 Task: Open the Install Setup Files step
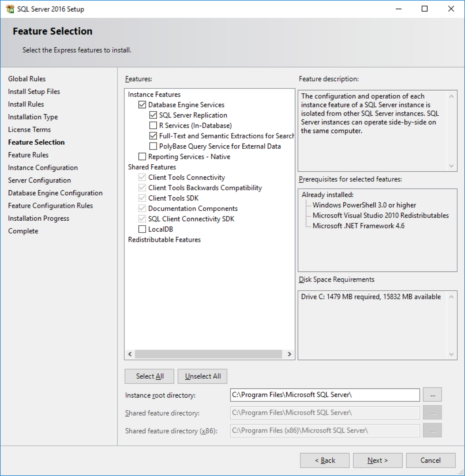coord(34,91)
